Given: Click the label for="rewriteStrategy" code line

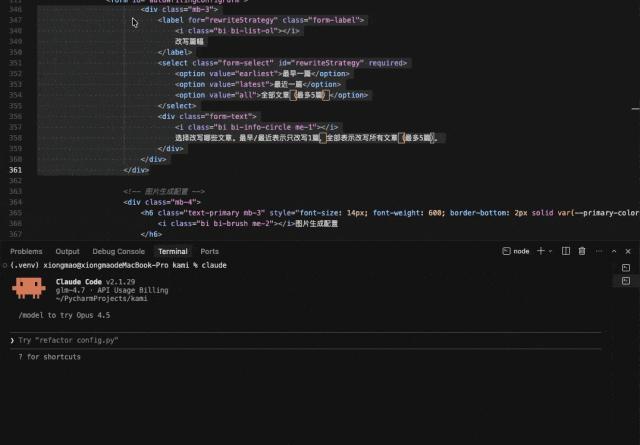Looking at the screenshot, I should click(261, 20).
